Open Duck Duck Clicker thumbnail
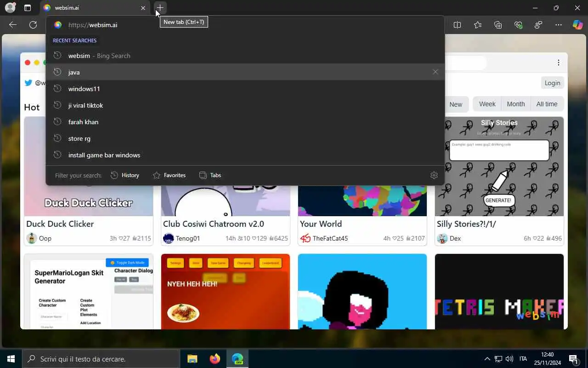The width and height of the screenshot is (588, 368). 89,201
